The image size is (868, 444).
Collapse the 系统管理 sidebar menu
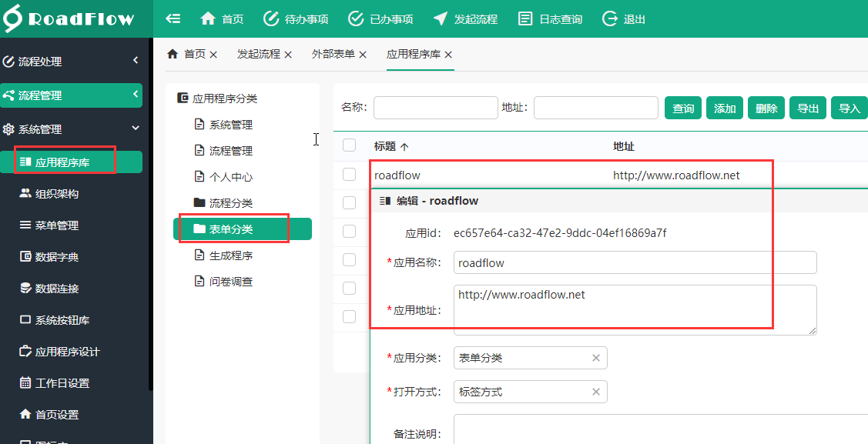pyautogui.click(x=71, y=129)
